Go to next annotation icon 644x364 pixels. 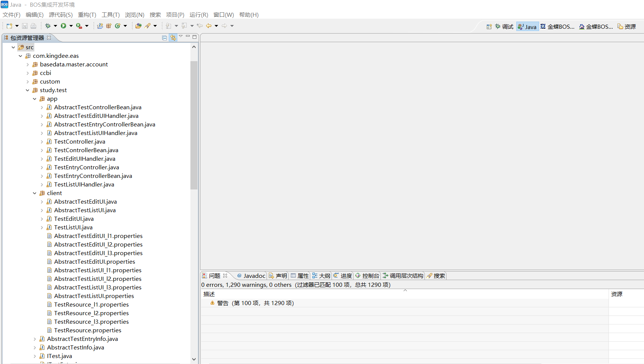coord(168,26)
